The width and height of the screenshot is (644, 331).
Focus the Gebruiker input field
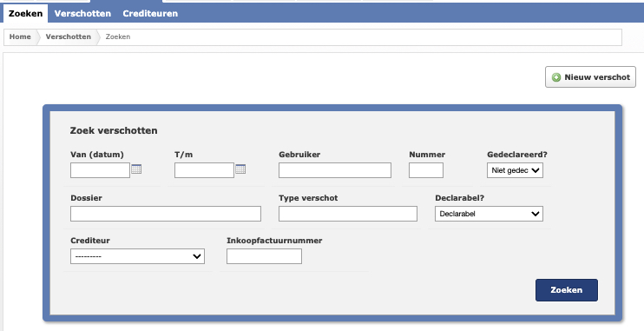pos(335,170)
